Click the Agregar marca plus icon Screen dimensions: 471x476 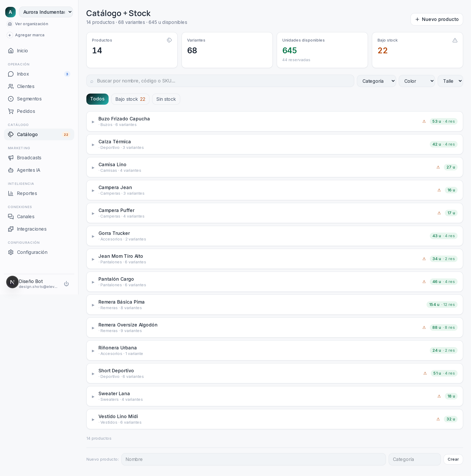pyautogui.click(x=10, y=35)
